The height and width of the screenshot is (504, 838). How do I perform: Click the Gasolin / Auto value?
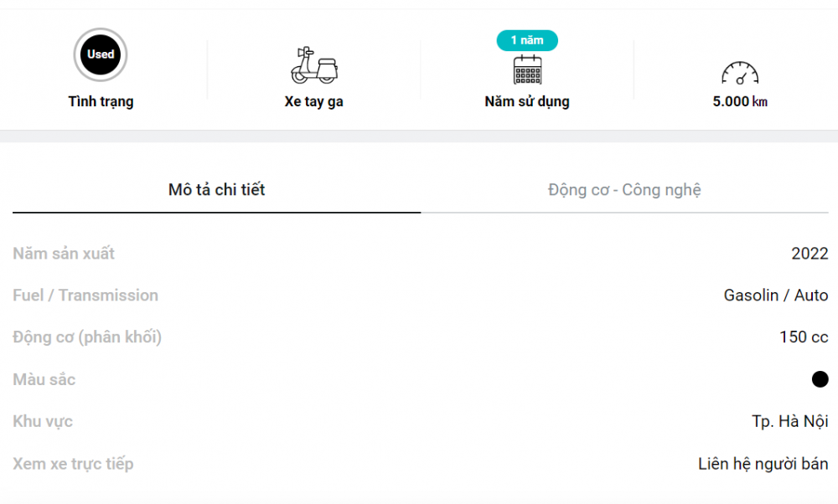(776, 296)
